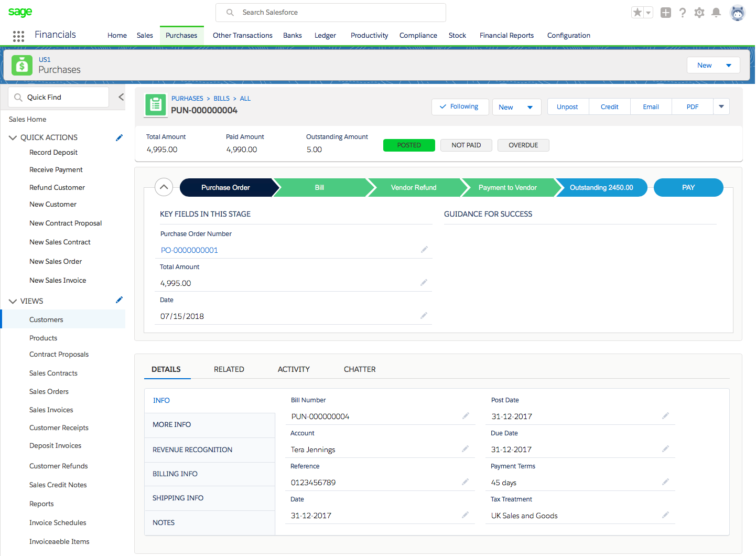Open the Financial Reports tab
Screen dimensions: 756x556
coord(506,36)
